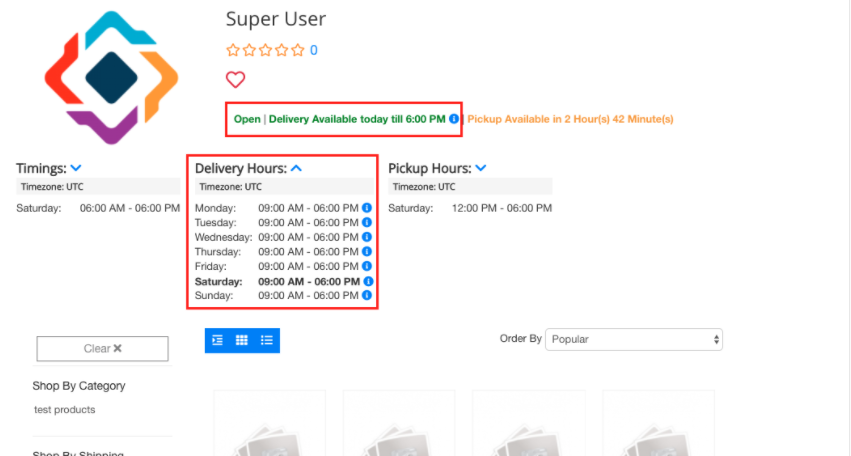851x456 pixels.
Task: Click the heart favorite icon
Action: [236, 80]
